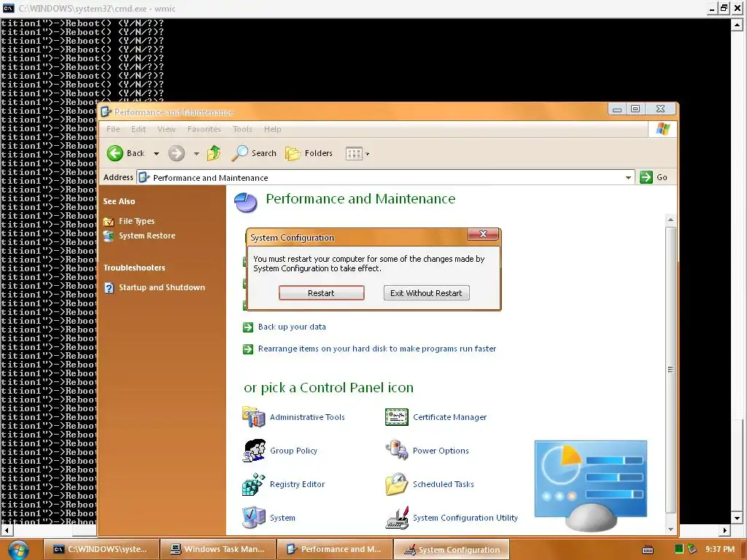Click the System Restore icon

(x=109, y=236)
